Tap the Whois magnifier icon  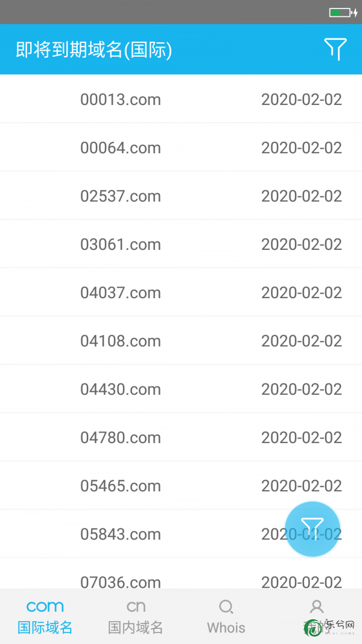click(226, 607)
